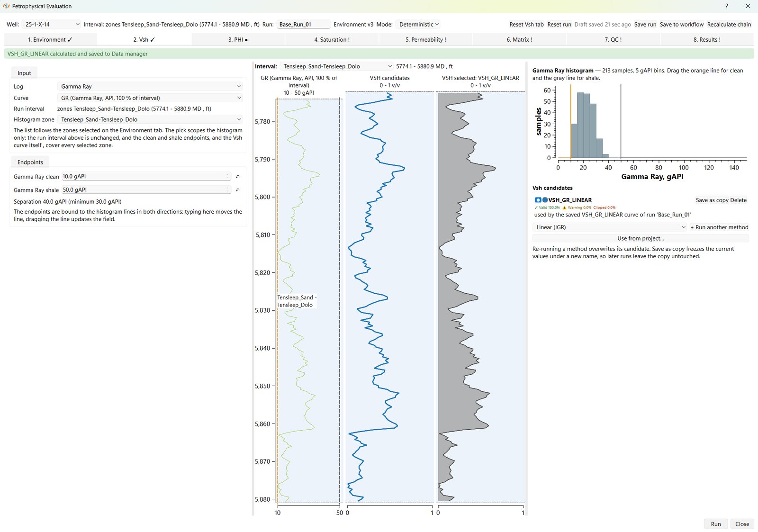The height and width of the screenshot is (532, 758).
Task: Click the Gamma Ray clean 10.0 gAPI field
Action: [x=146, y=176]
